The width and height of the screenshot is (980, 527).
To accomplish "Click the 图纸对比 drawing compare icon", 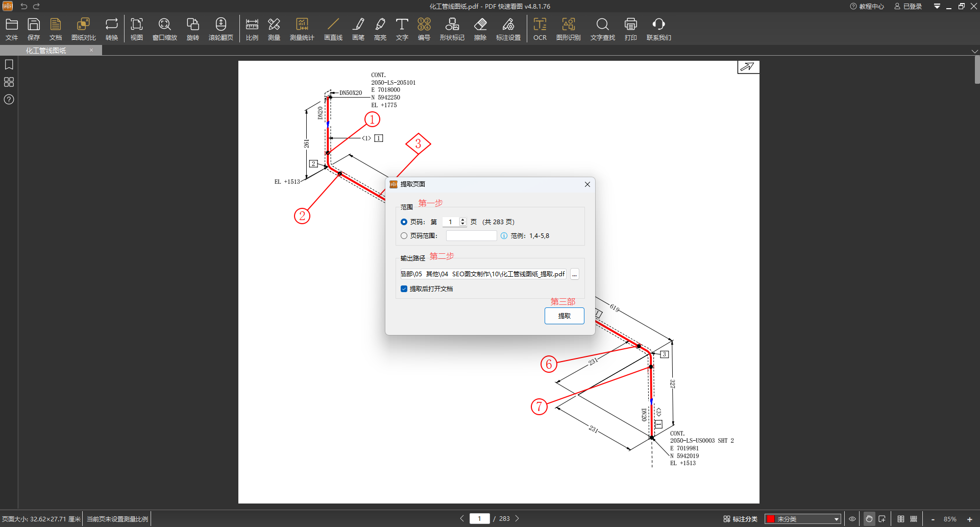I will (x=83, y=29).
